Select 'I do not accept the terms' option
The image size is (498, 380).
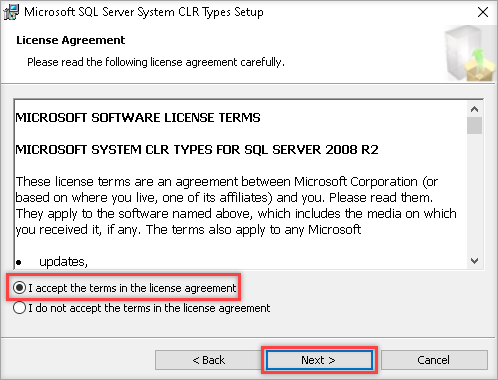[20, 308]
